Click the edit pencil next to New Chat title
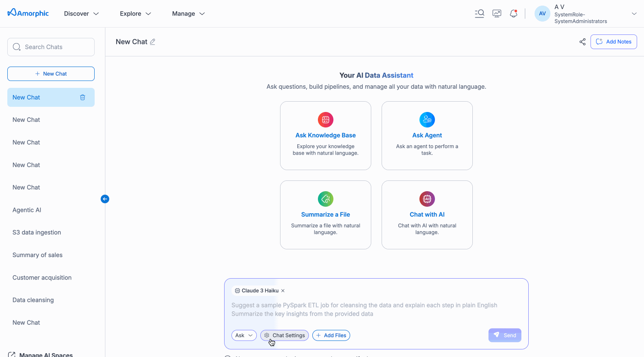Image resolution: width=644 pixels, height=357 pixels. coord(153,42)
